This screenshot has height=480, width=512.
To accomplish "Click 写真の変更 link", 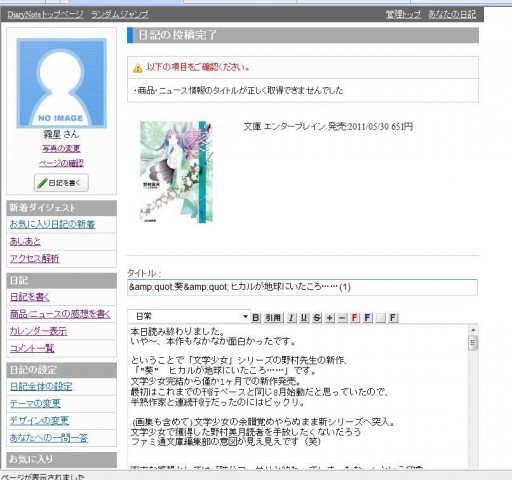I will click(x=61, y=149).
